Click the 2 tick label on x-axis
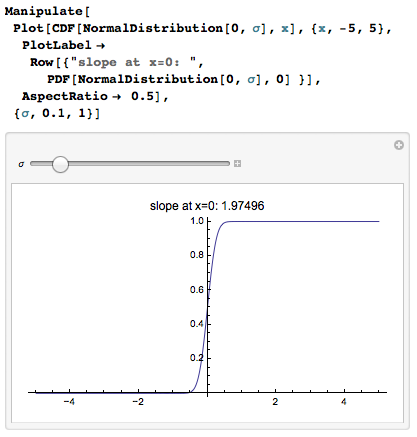 (275, 402)
